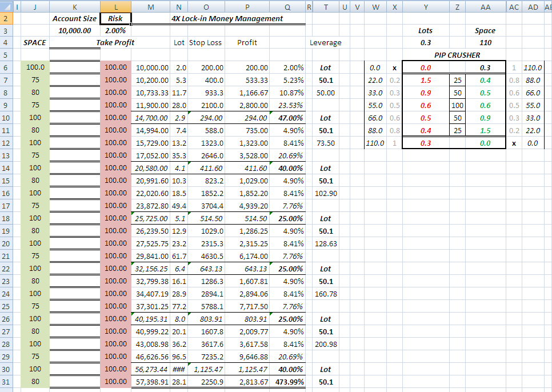
Task: Select the green 1.5 cell in PIP CRUSHER
Action: 485,131
